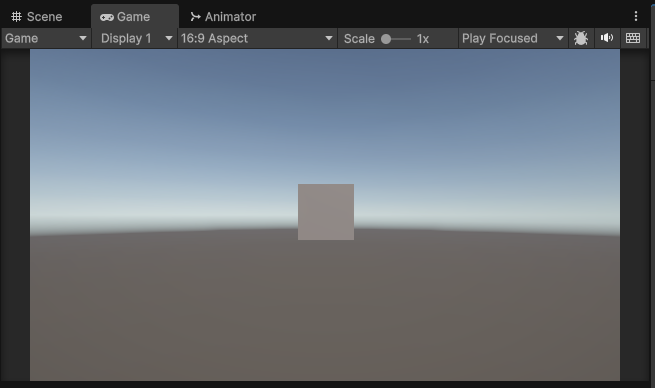Click the gamepad icon on Game tab
Screen dimensions: 655x388
(107, 17)
